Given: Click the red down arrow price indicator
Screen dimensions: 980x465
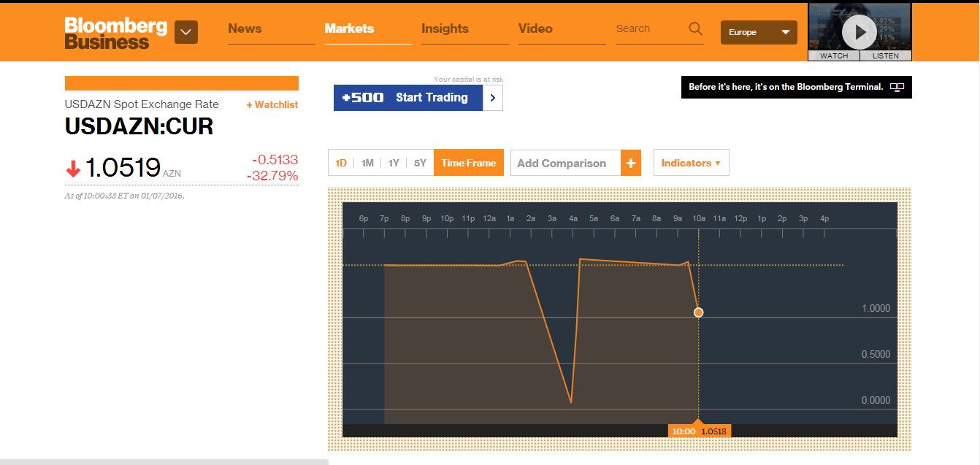Looking at the screenshot, I should pyautogui.click(x=73, y=169).
